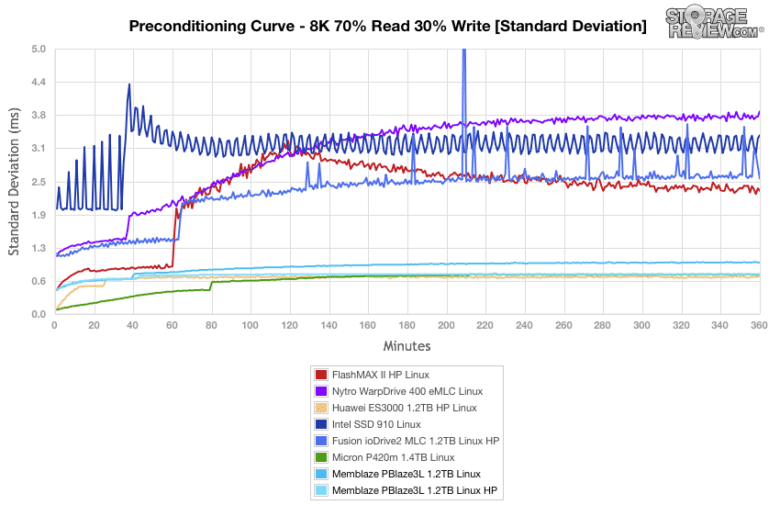This screenshot has width=780, height=516.
Task: Select 'Fusion ioDrive2 MLC 1.2TB Linux HP' label
Action: coord(415,440)
